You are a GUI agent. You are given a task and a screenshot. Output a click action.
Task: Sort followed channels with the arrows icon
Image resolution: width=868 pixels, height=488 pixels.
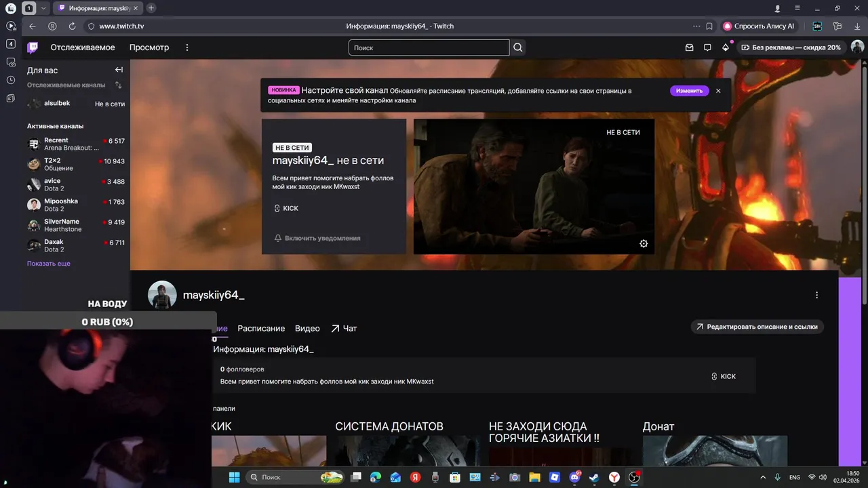tap(119, 85)
